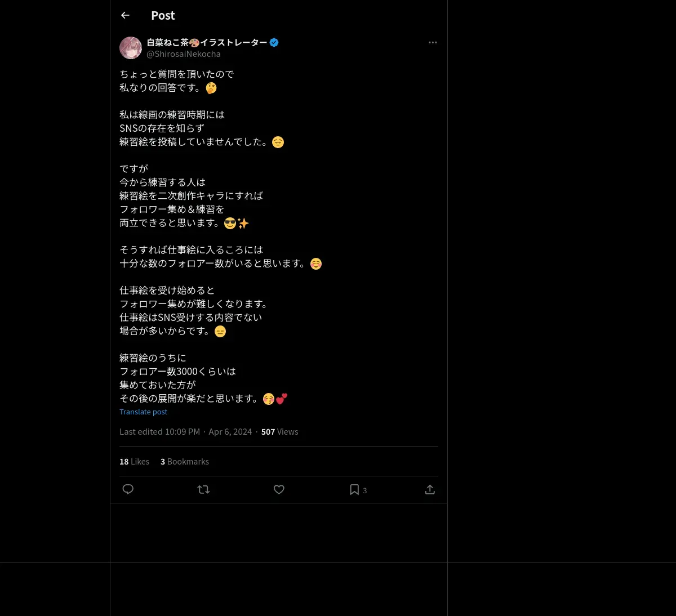The width and height of the screenshot is (676, 616).
Task: Click the Apr 6, 2024 date
Action: (230, 431)
